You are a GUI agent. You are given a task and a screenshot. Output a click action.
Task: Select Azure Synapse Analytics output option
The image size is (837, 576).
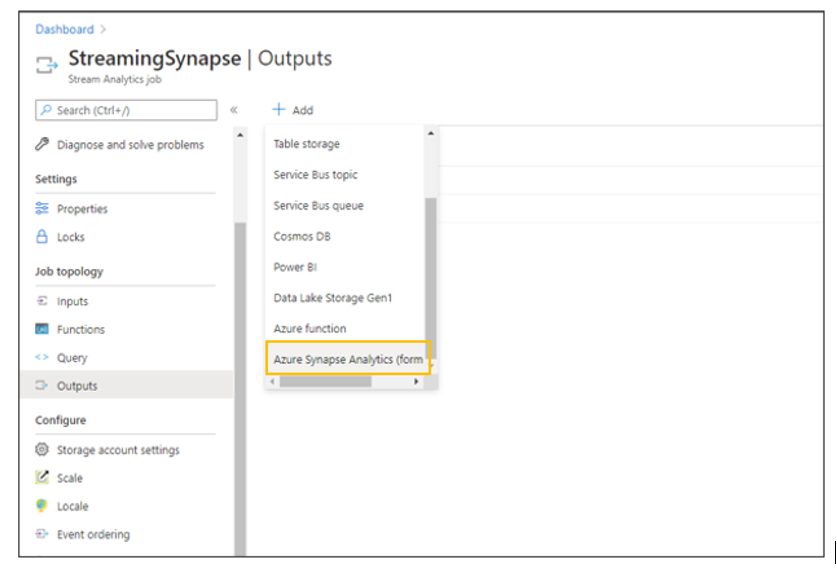pyautogui.click(x=348, y=360)
